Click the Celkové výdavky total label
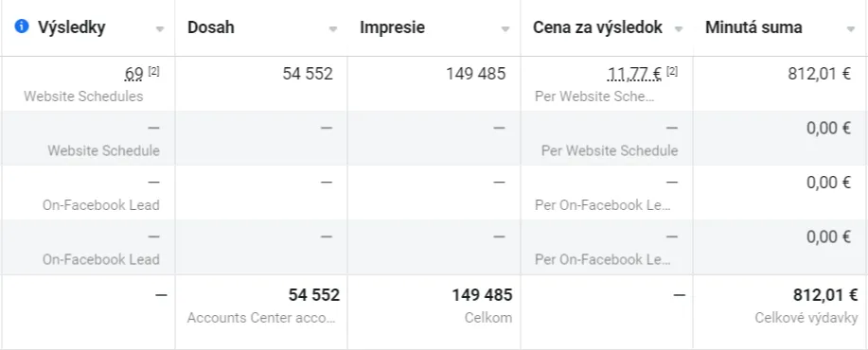Screen dimensions: 868x350 806,318
